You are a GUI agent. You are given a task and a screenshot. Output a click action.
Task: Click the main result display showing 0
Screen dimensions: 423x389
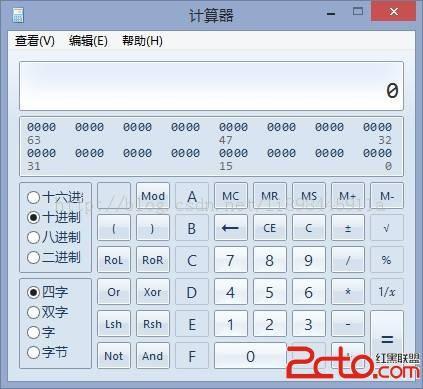pyautogui.click(x=211, y=86)
